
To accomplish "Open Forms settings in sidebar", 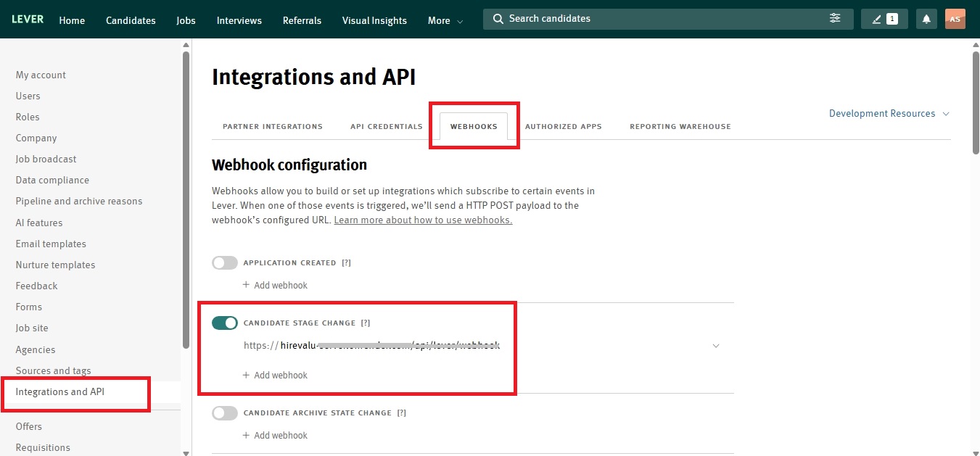I will (29, 307).
